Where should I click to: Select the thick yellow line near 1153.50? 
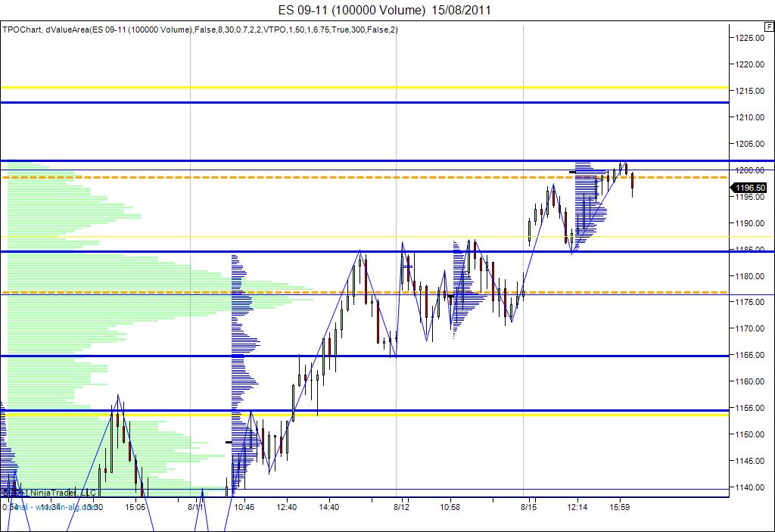[365, 415]
